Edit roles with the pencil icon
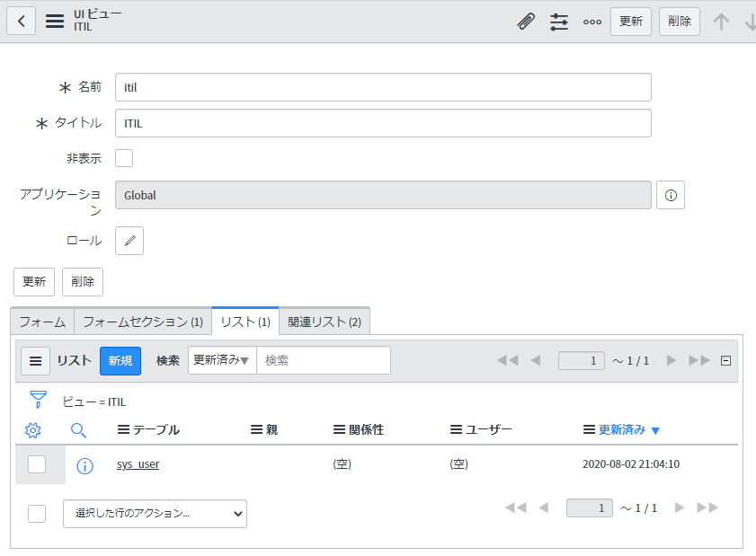Viewport: 756px width, 556px height. [x=129, y=241]
